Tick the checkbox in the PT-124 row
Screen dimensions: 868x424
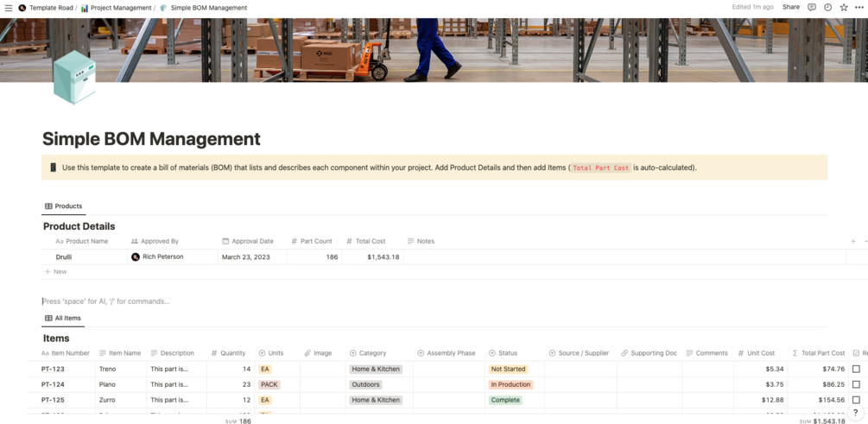pos(857,384)
